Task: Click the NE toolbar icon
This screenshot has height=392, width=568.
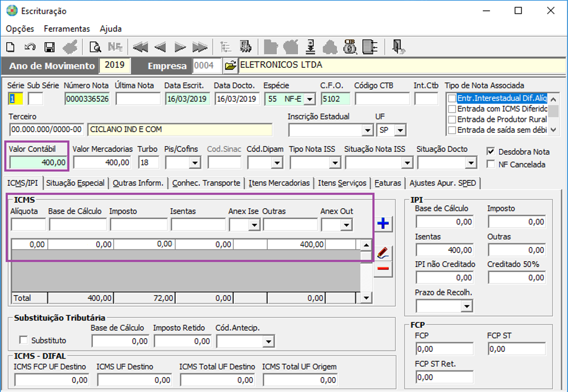Action: pyautogui.click(x=115, y=47)
